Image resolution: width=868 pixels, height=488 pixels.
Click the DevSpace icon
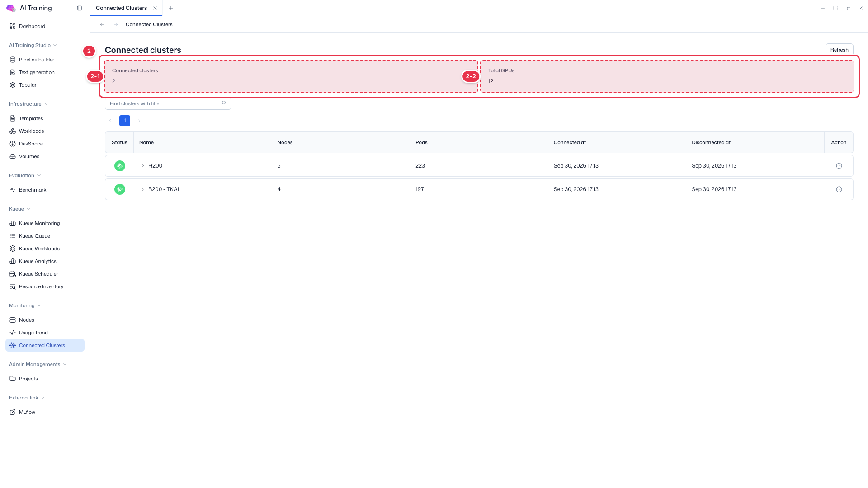[x=13, y=144]
